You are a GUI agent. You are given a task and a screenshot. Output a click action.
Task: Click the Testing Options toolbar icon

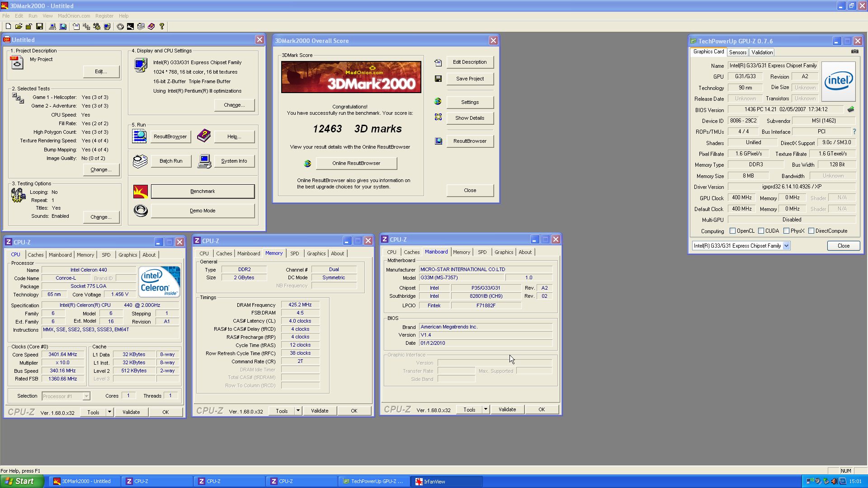tap(97, 27)
